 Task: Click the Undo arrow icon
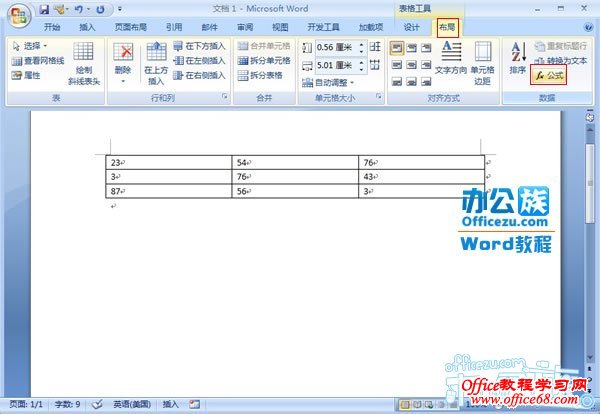coord(78,9)
